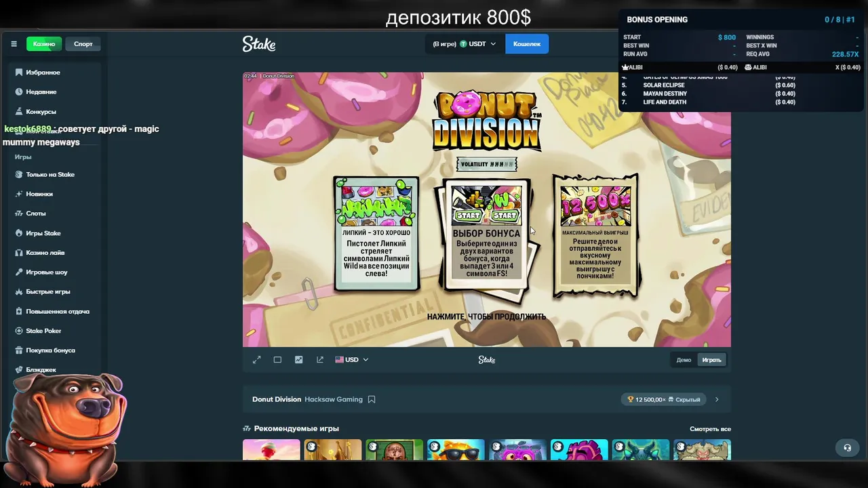The height and width of the screenshot is (488, 868).
Task: Click the Игровые шоу icon
Action: (x=20, y=272)
